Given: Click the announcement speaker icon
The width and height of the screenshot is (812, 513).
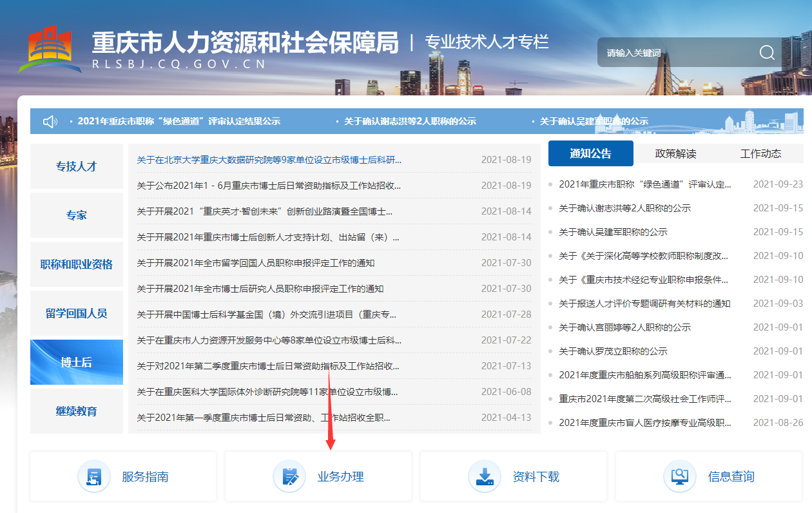Looking at the screenshot, I should (x=50, y=121).
